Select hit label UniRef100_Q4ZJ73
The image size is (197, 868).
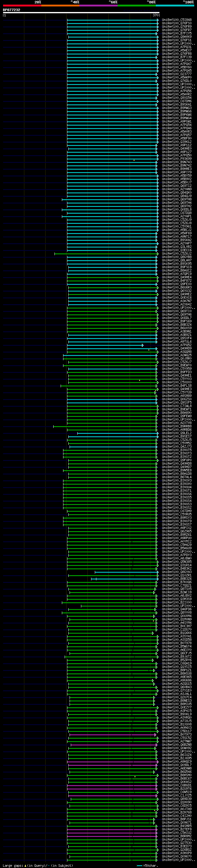[177, 446]
